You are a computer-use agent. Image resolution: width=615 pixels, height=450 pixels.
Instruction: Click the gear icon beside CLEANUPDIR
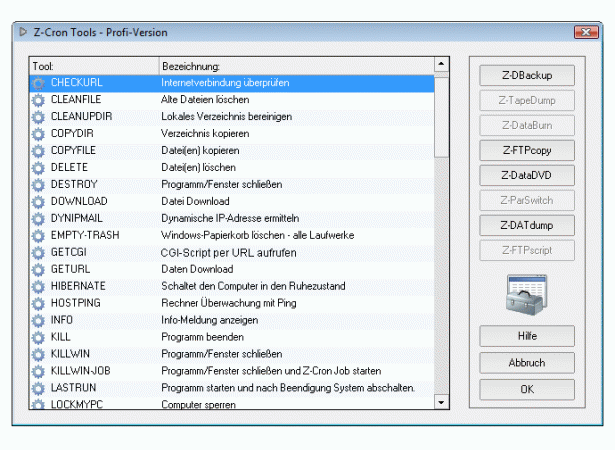tap(38, 117)
